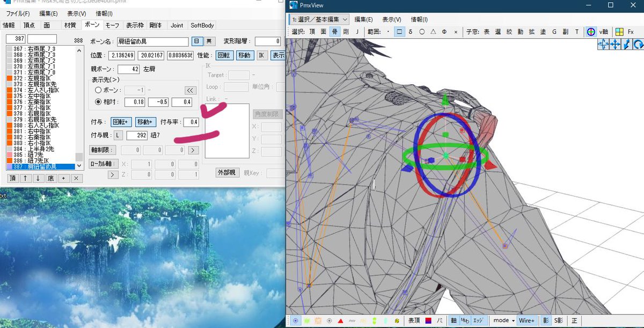Choose the circle range selection tool
Screen dimensions: 644x328
[x=422, y=32]
